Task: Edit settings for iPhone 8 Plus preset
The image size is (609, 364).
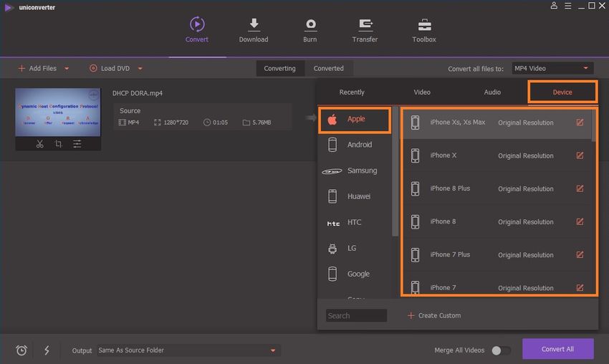Action: click(x=580, y=188)
